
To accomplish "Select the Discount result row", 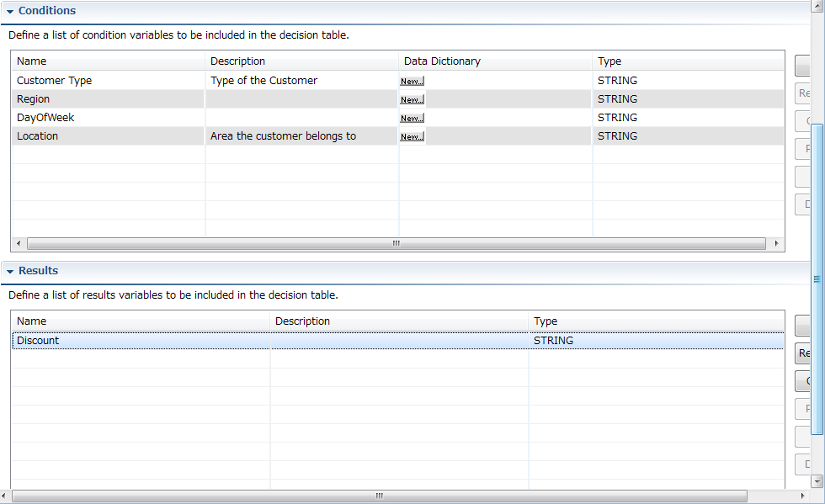I will tap(397, 341).
